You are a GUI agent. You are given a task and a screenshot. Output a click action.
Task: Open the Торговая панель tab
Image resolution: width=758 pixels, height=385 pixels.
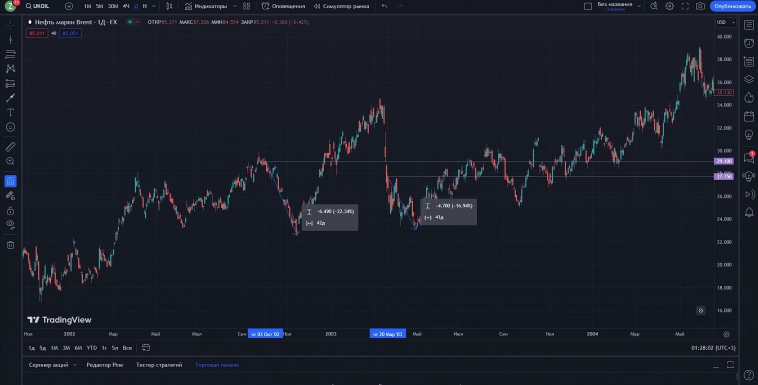(217, 365)
